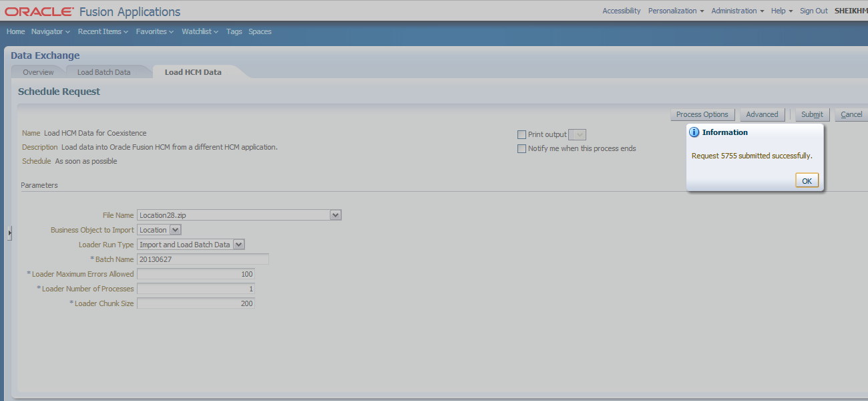
Task: Open the Navigator menu
Action: 50,31
